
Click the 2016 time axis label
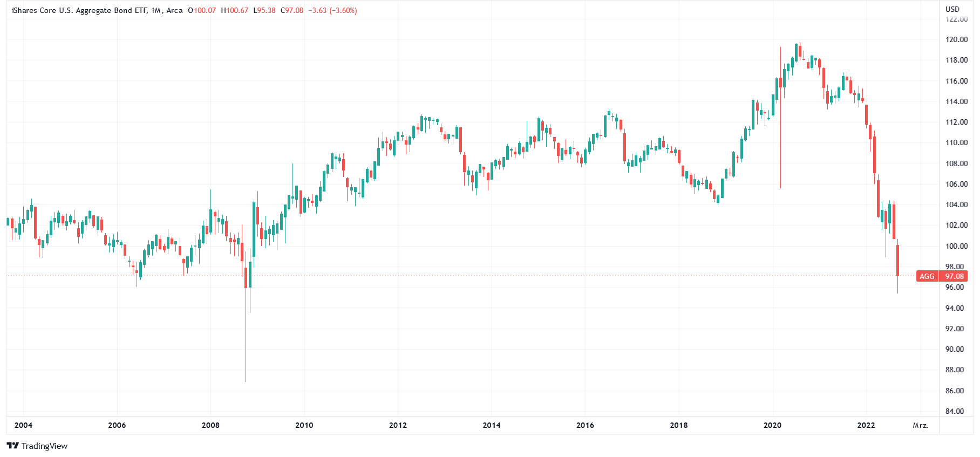pyautogui.click(x=585, y=425)
